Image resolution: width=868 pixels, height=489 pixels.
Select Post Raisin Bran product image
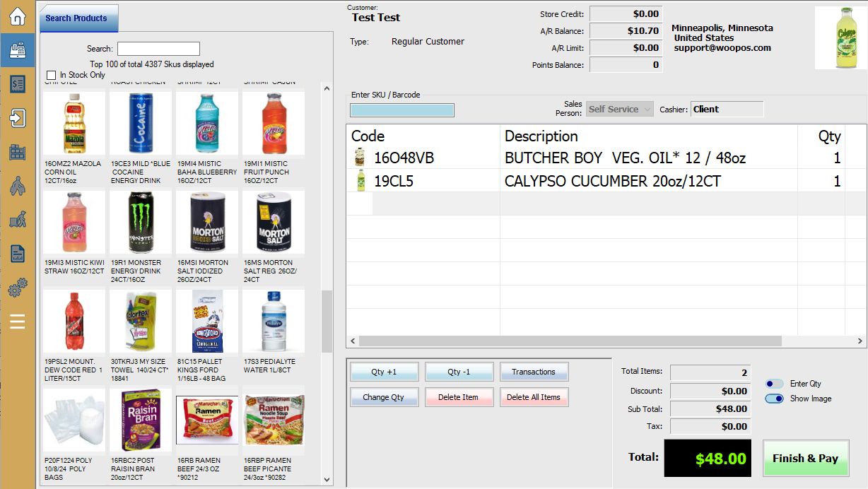(x=141, y=420)
